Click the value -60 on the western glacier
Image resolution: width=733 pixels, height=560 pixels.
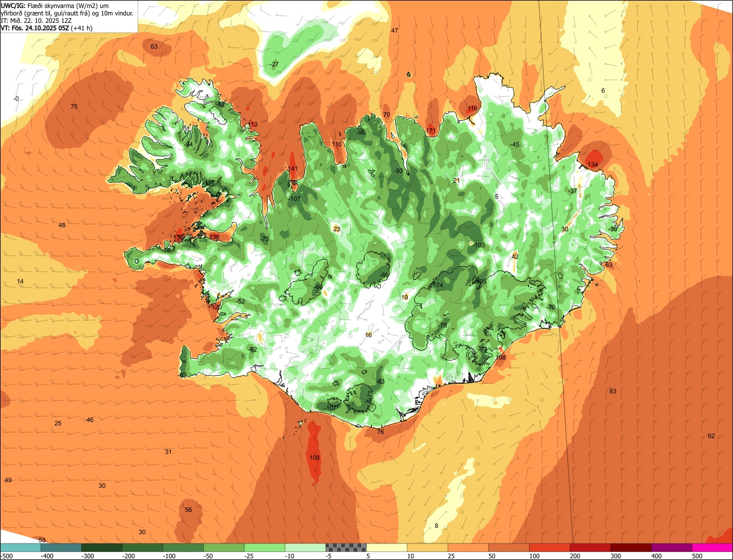coord(318,287)
